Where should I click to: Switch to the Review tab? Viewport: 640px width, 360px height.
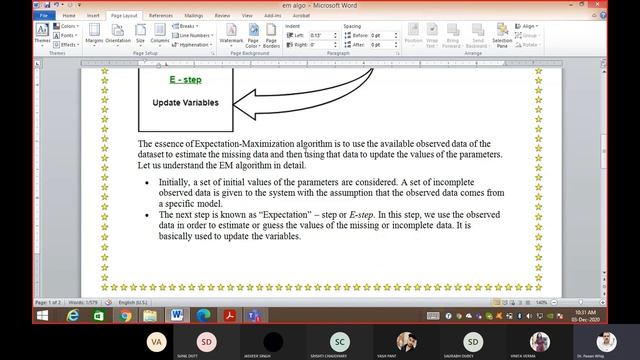[222, 16]
